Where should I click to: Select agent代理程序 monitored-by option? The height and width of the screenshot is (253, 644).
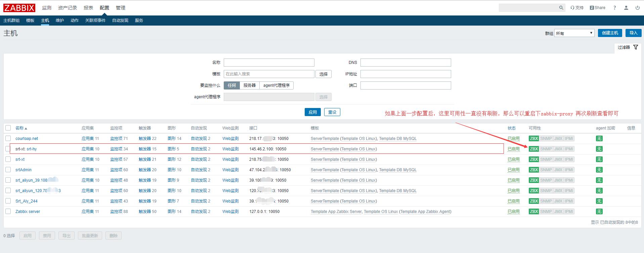coord(276,85)
